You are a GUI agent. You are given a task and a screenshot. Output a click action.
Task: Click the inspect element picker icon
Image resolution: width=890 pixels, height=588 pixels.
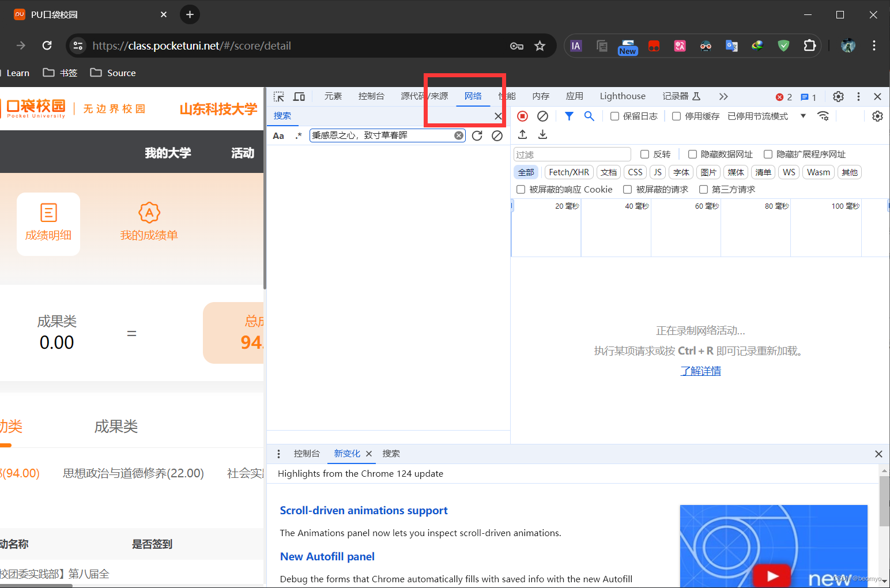click(x=279, y=96)
